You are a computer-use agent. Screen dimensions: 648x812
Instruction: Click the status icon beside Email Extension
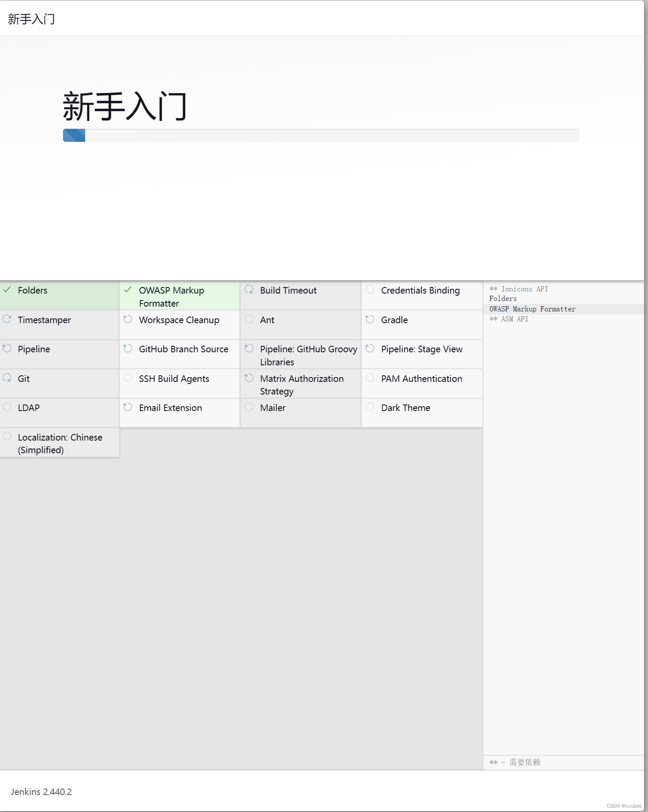[x=128, y=407]
